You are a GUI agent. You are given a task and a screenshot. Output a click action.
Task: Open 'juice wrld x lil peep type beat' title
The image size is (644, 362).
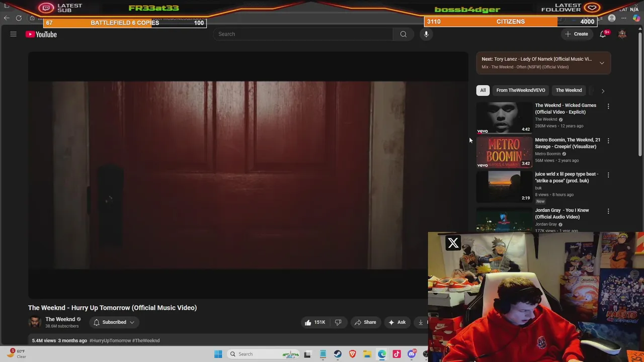(x=567, y=177)
